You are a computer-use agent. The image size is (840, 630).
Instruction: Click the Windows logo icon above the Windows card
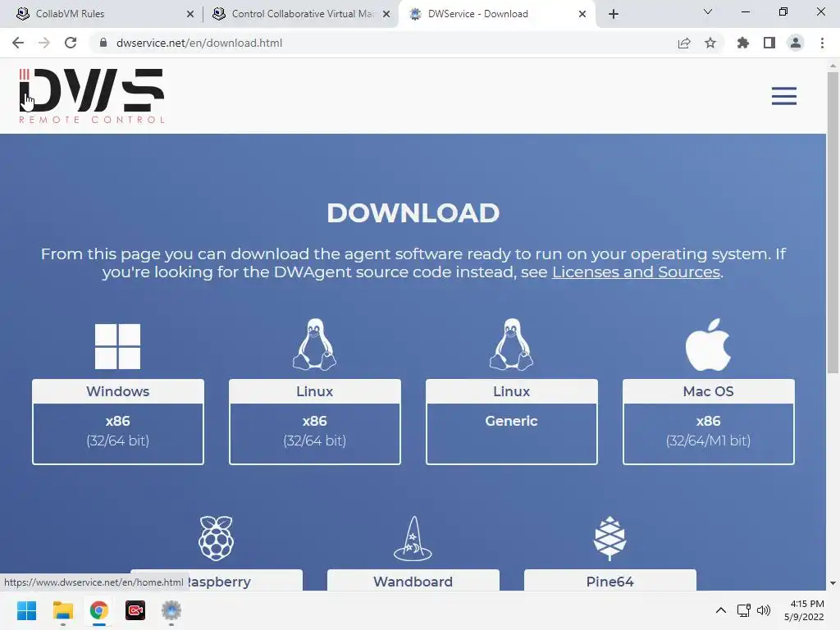[x=118, y=346]
